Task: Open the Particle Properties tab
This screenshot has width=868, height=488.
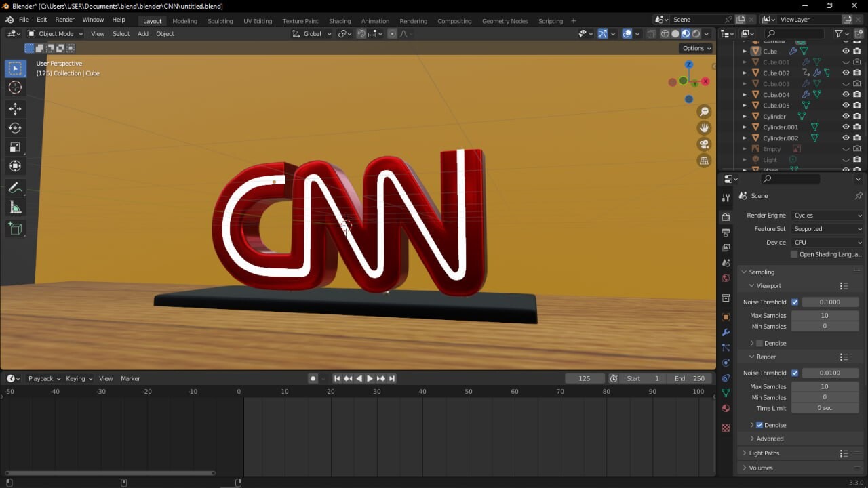Action: 726,348
